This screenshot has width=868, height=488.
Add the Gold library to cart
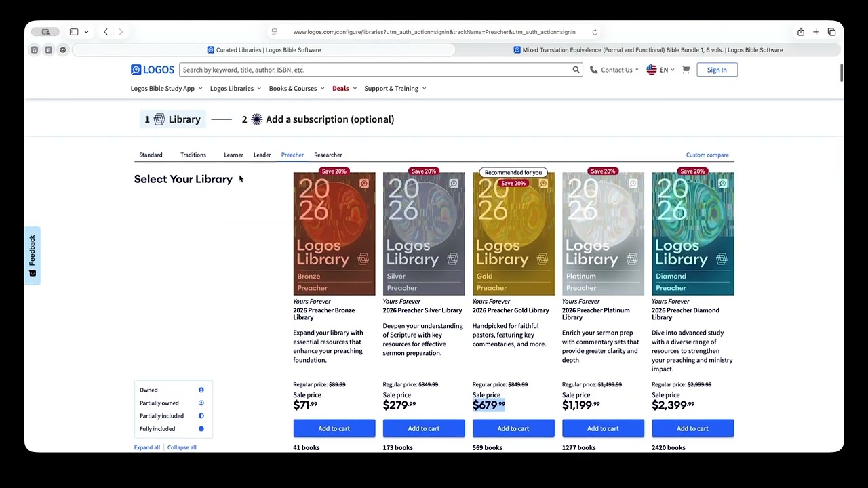pos(513,428)
